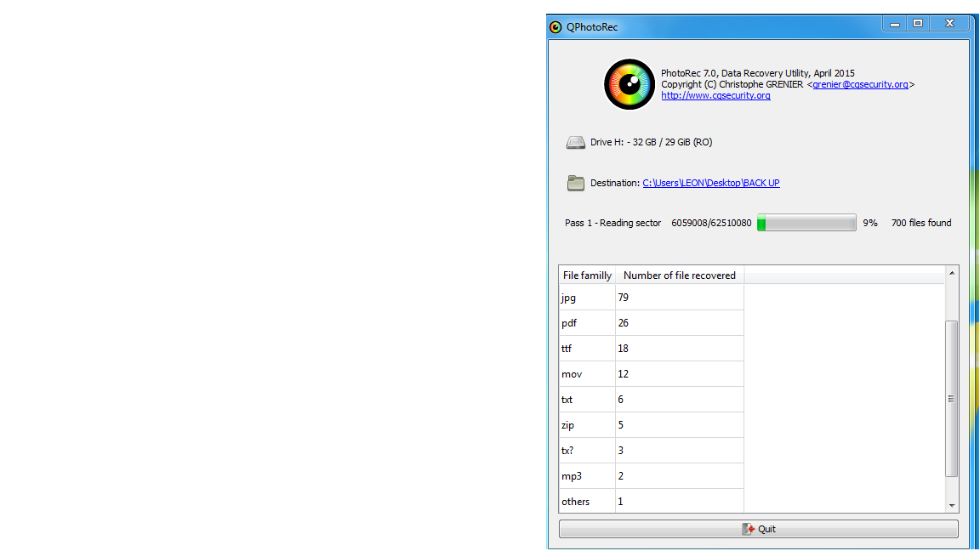Select the jpg row
The image size is (980, 551).
coord(652,298)
